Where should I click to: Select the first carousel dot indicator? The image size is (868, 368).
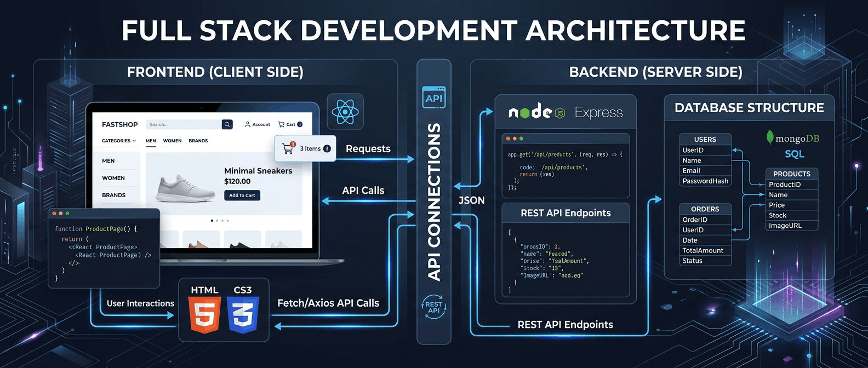click(212, 221)
